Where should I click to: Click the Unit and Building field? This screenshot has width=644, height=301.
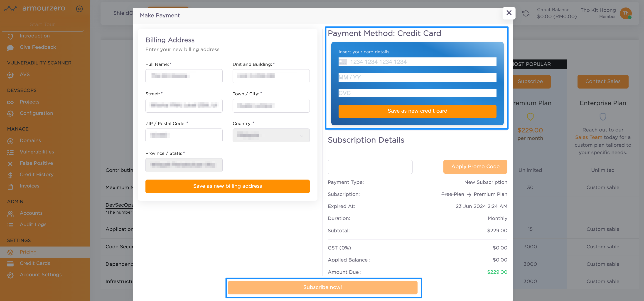pyautogui.click(x=271, y=76)
